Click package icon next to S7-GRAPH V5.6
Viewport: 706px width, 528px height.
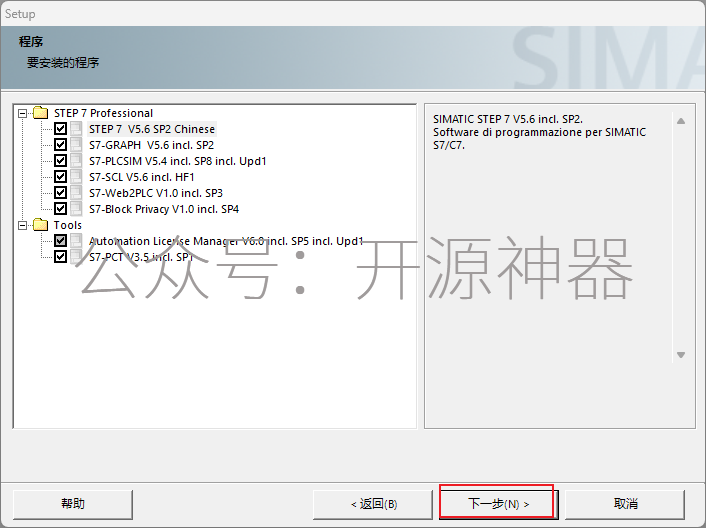point(76,145)
